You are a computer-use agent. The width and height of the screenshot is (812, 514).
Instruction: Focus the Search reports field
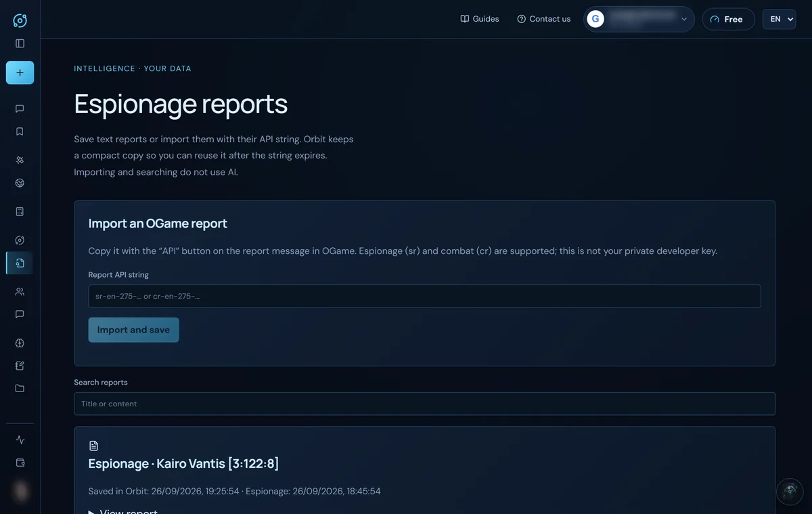click(x=424, y=404)
